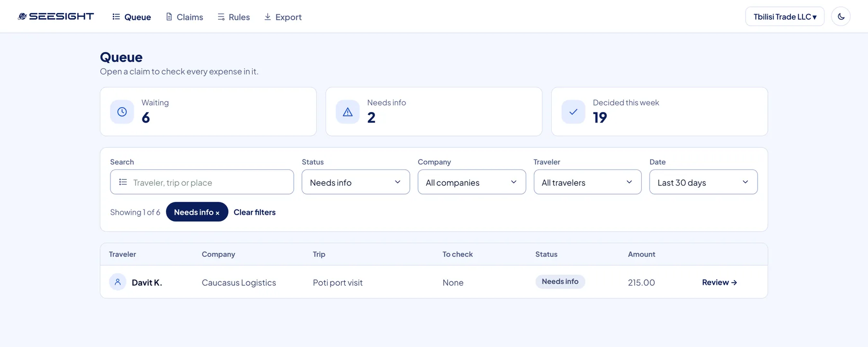Open the Queue tab

(132, 17)
